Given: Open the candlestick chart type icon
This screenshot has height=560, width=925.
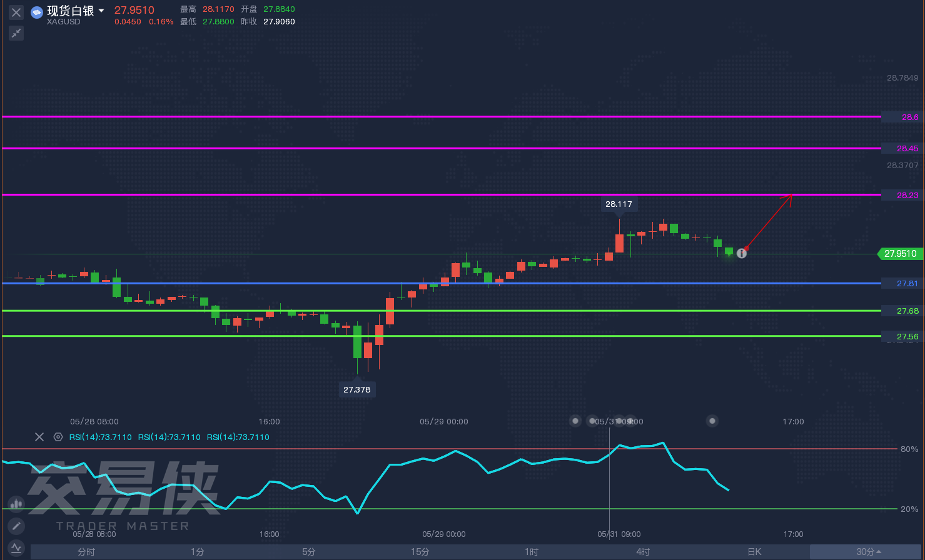Looking at the screenshot, I should click(x=16, y=504).
